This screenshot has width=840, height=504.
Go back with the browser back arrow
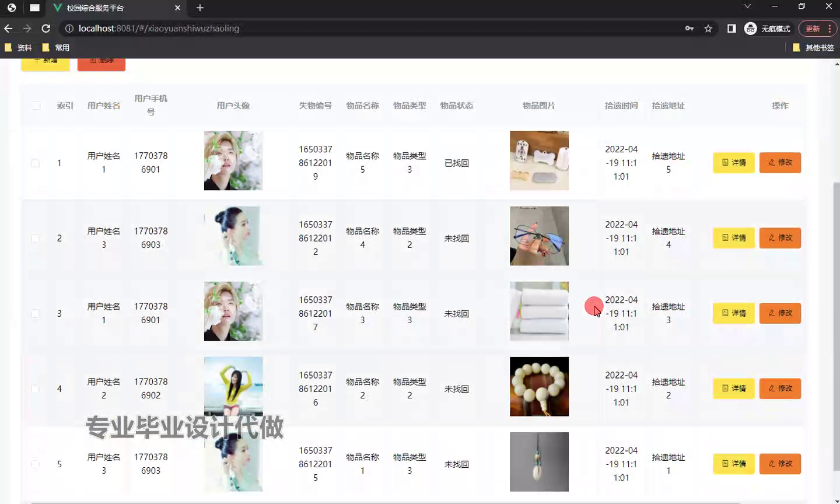[8, 28]
